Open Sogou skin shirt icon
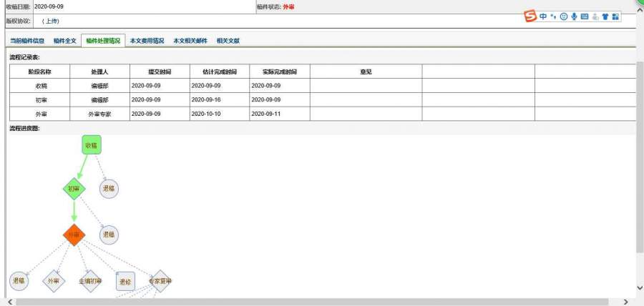This screenshot has height=306, width=644. (605, 16)
